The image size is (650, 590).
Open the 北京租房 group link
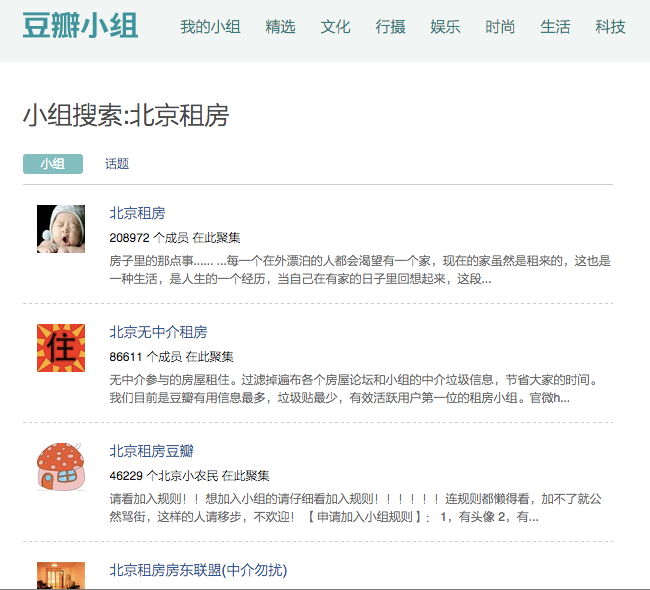pos(137,213)
